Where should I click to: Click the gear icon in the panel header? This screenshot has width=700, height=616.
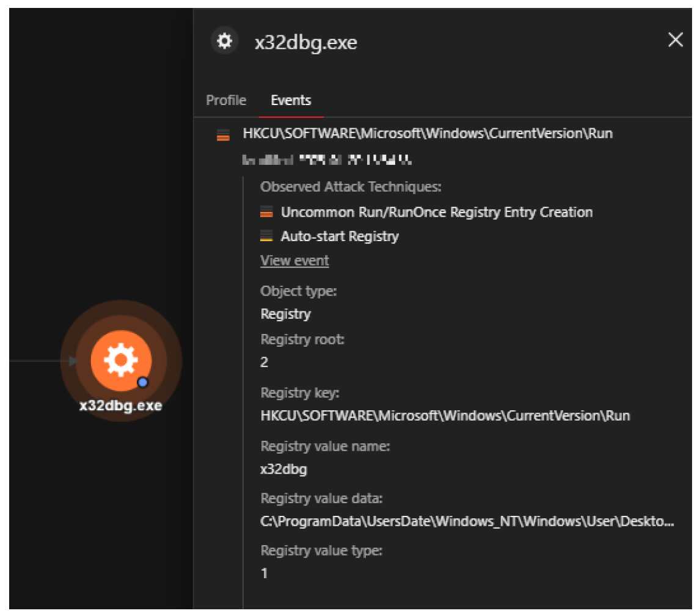[225, 42]
